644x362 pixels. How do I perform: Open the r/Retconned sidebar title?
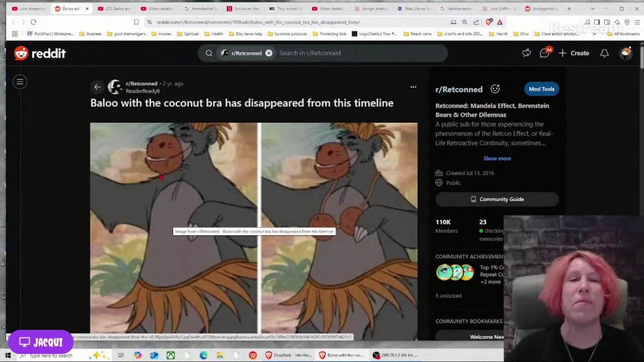point(459,89)
